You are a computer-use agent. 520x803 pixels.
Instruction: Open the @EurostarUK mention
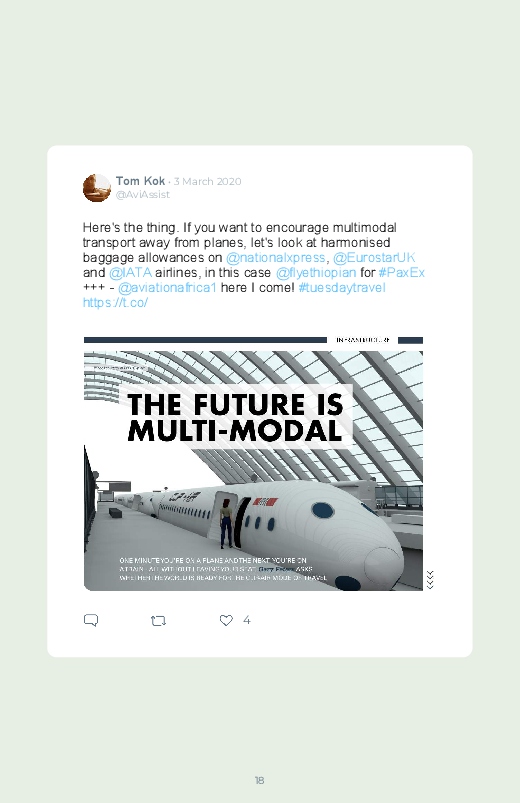pyautogui.click(x=374, y=257)
